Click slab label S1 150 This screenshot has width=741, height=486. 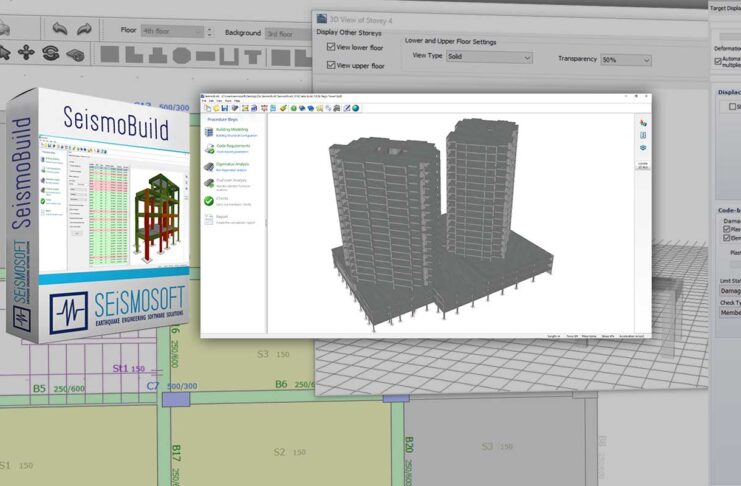pos(17,465)
